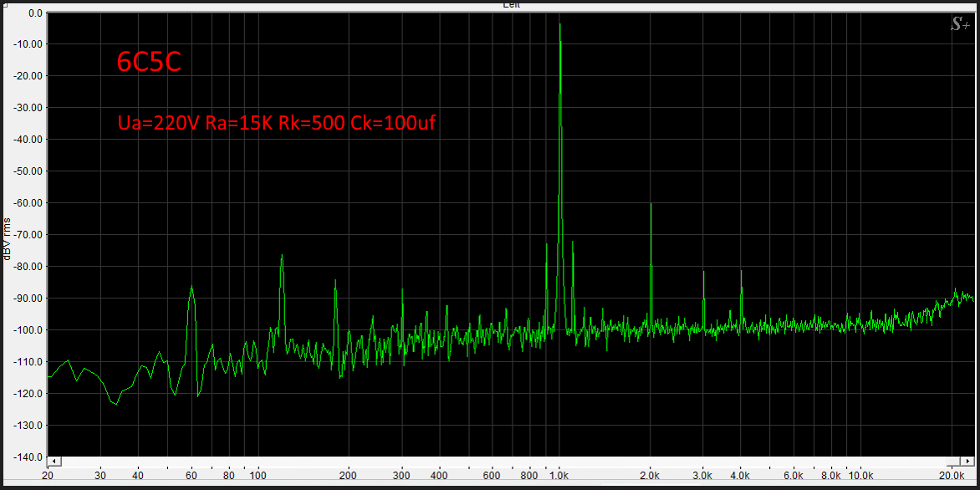980x490 pixels.
Task: Click the 60 frequency axis label
Action: pyautogui.click(x=191, y=475)
